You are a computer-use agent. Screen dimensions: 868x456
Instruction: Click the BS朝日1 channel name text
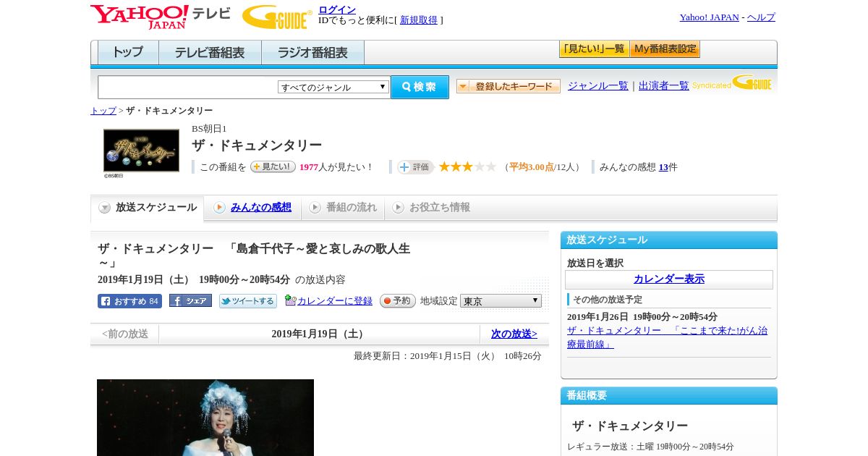pos(209,129)
